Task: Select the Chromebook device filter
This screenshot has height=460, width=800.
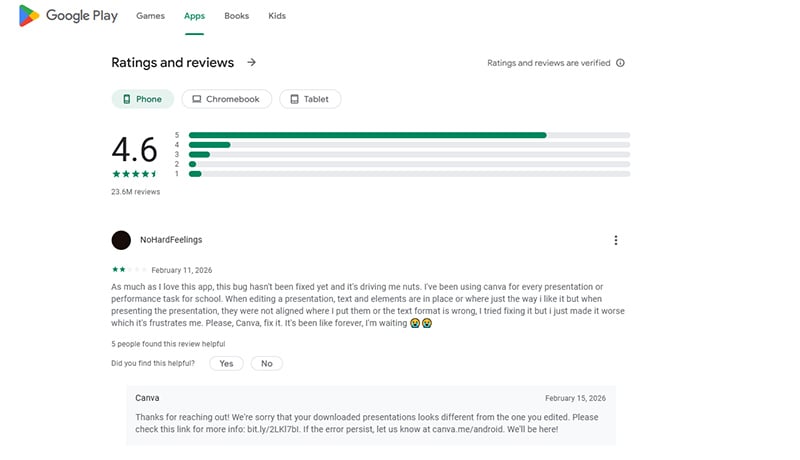Action: tap(225, 99)
